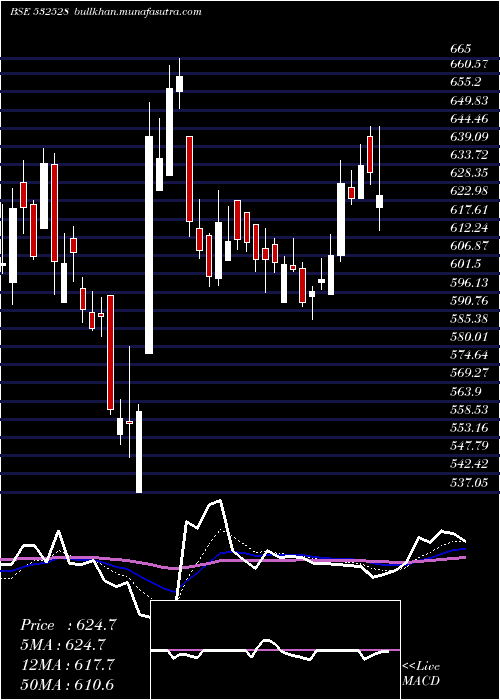Click the <<Live MACD label
500x700 pixels.
coord(421,674)
